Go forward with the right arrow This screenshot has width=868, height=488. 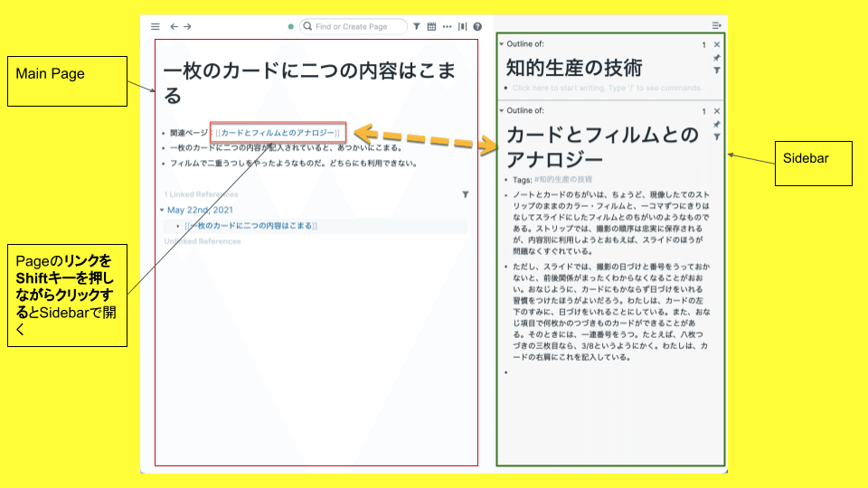click(188, 26)
